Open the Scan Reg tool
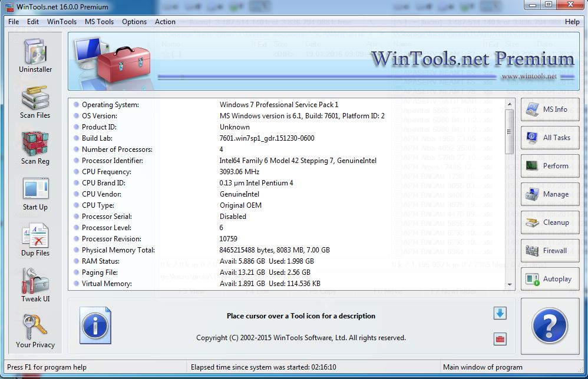Image resolution: width=588 pixels, height=379 pixels. point(35,148)
